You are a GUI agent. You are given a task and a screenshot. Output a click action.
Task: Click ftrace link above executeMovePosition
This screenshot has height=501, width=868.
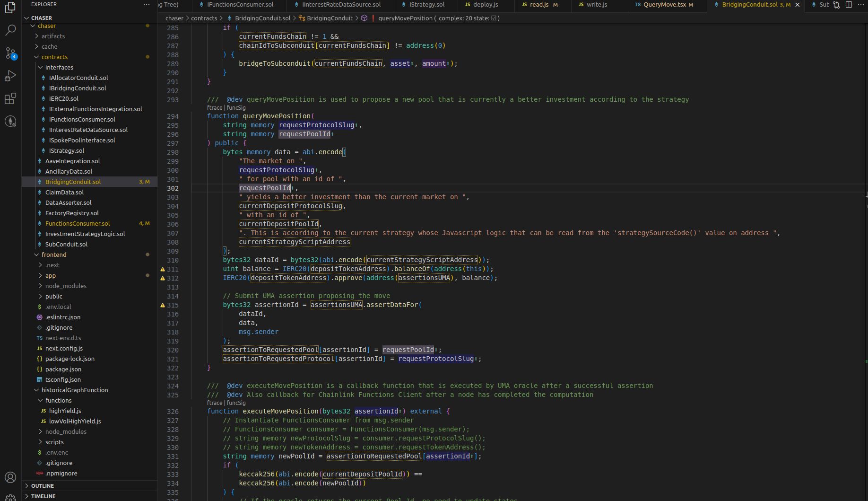click(x=214, y=403)
